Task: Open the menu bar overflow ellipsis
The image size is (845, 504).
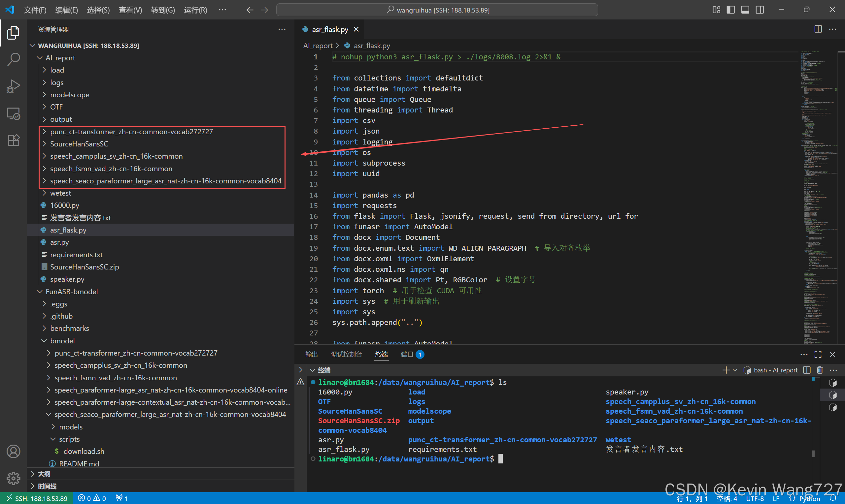Action: [x=222, y=10]
